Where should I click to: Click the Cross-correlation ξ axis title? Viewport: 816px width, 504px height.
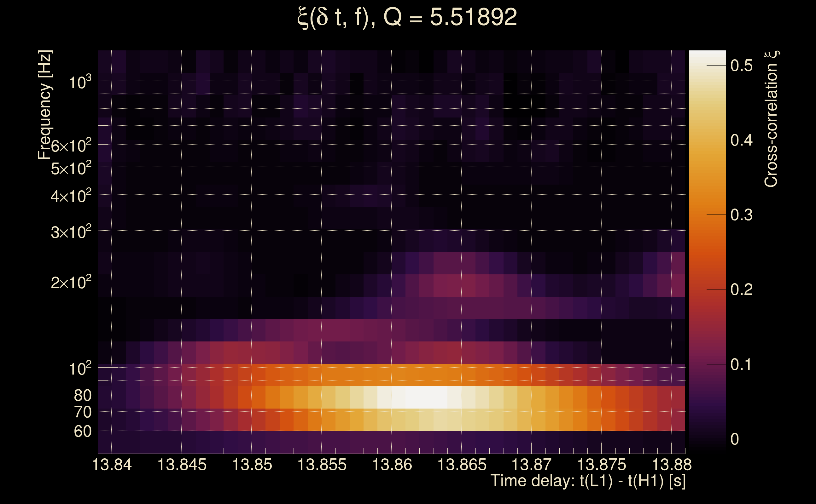(x=772, y=119)
